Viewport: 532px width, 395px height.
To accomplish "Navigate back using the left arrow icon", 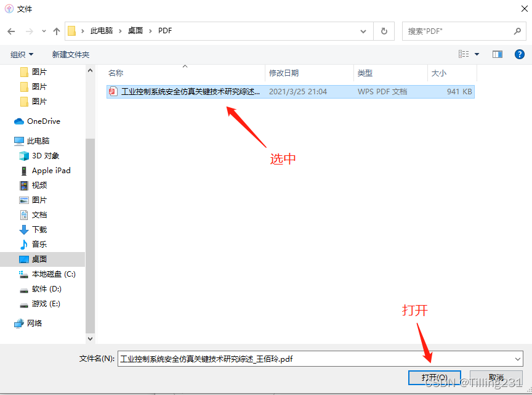I will [11, 30].
